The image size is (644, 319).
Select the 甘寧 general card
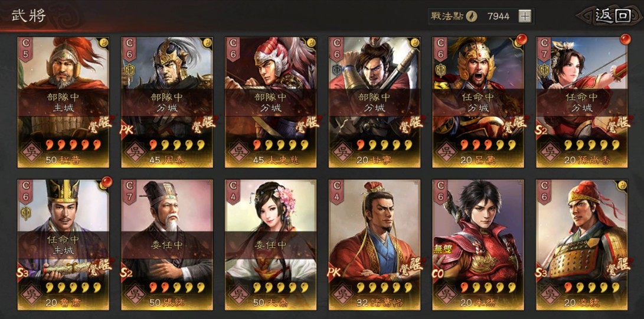coord(375,102)
